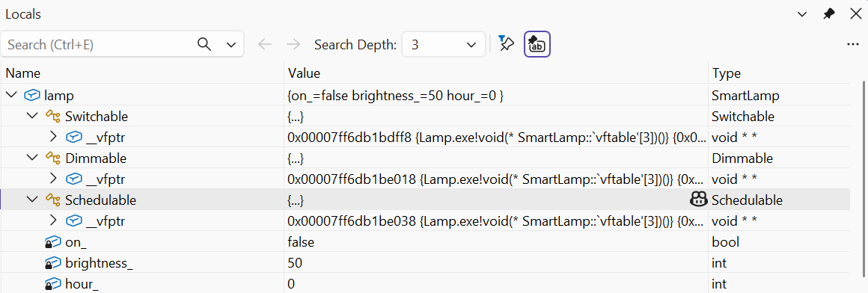The height and width of the screenshot is (293, 868).
Task: Collapse the Schedulable base class node
Action: (32, 200)
